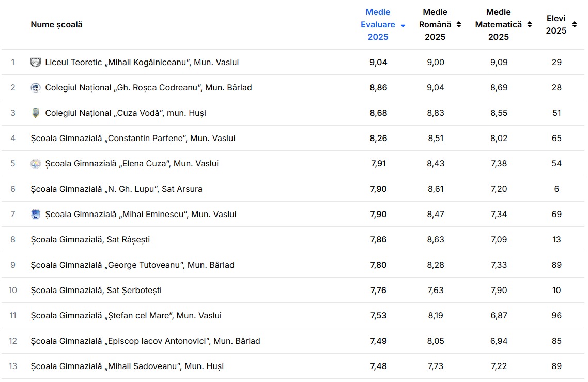Toggle sort arrows on Elevi 2025 column
Screen dimensions: 588x382
[x=575, y=25]
